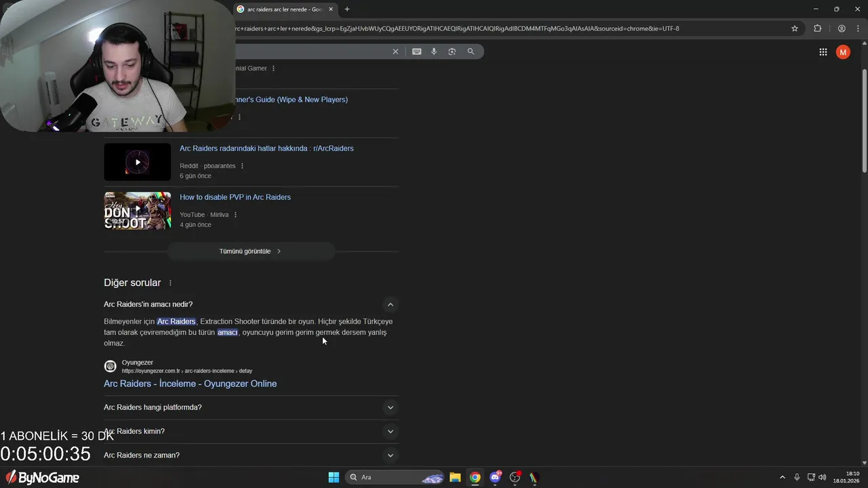The width and height of the screenshot is (868, 488).
Task: Open File Explorer from taskbar
Action: pos(455,477)
